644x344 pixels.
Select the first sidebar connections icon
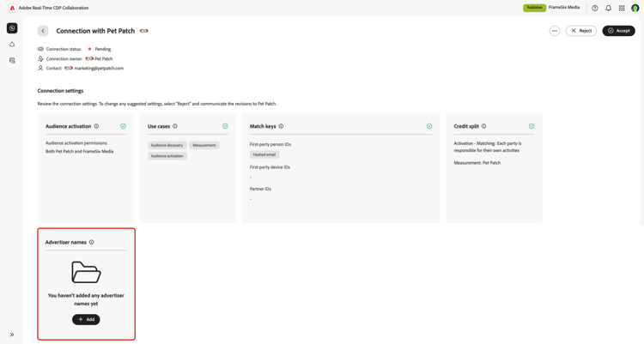[12, 28]
